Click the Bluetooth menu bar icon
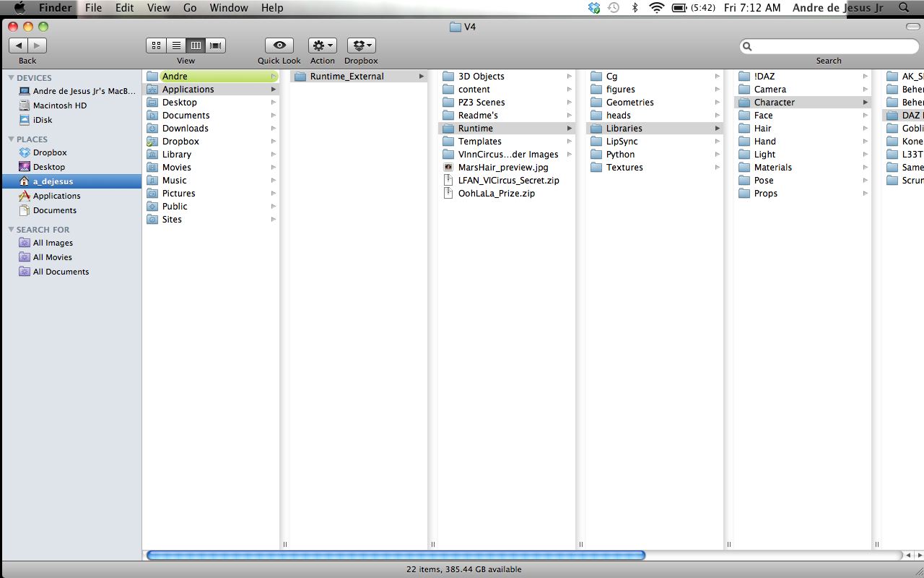 635,8
